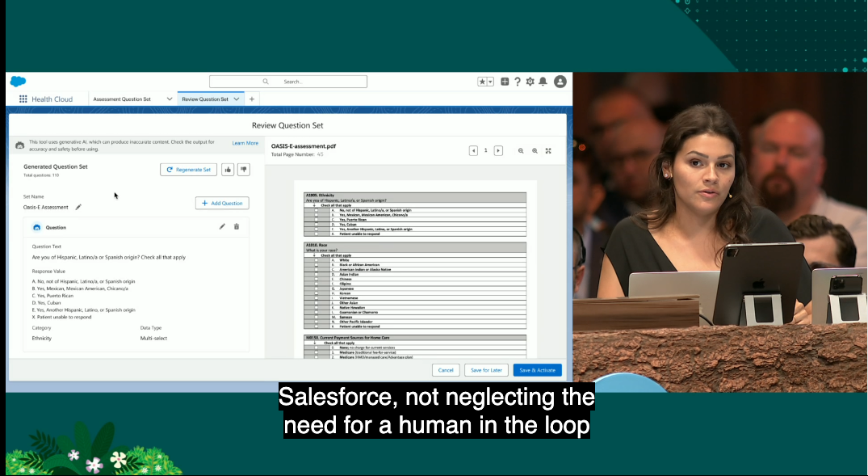Screen dimensions: 868x476
Task: Check the Chinese box in the PDF
Action: [x=317, y=279]
